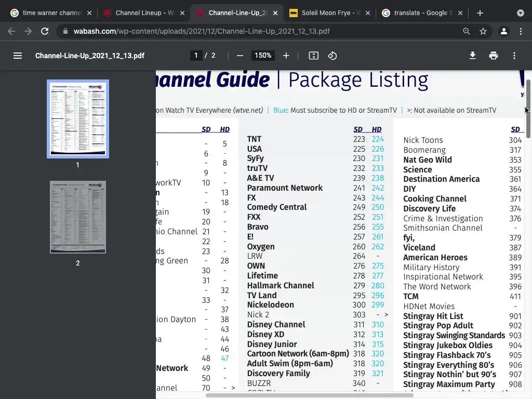The image size is (532, 399).
Task: Click American Heroes channel name
Action: point(435,257)
